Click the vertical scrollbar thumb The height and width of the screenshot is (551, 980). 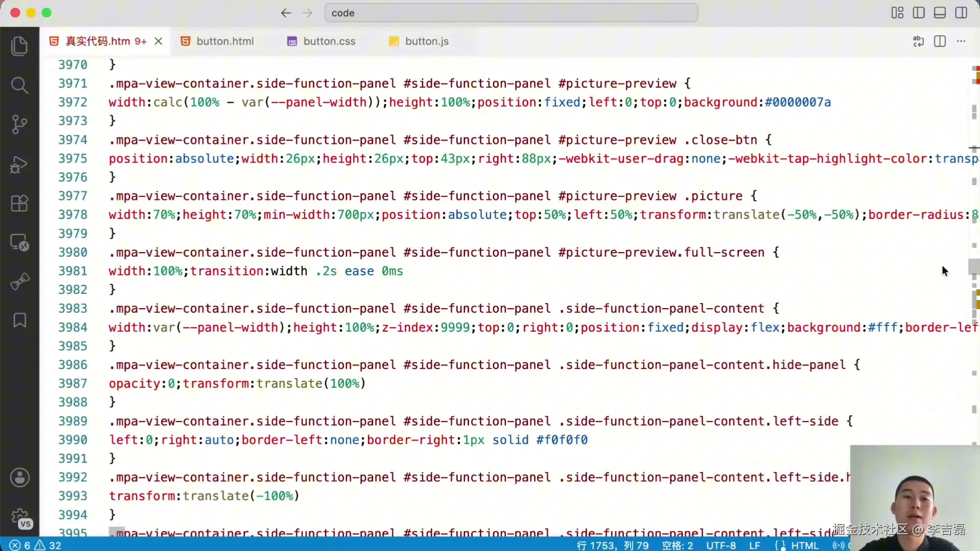tap(974, 267)
